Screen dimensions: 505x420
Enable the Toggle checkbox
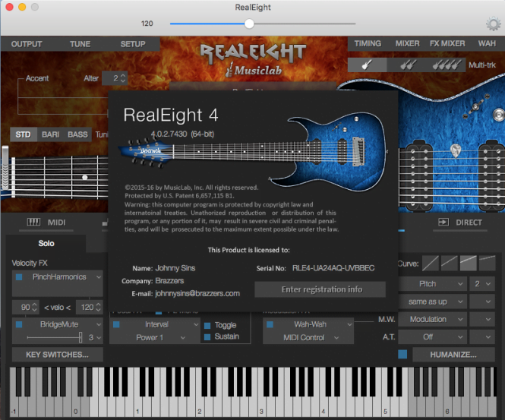(207, 325)
